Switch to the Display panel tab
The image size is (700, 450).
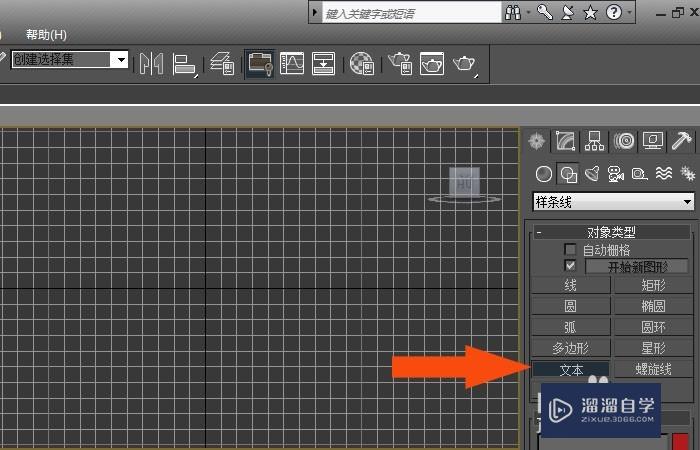pos(653,141)
